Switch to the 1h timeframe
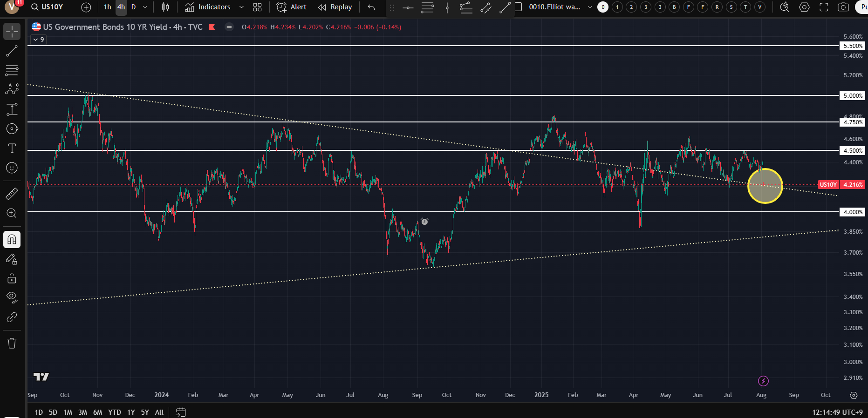Image resolution: width=868 pixels, height=418 pixels. (x=108, y=7)
